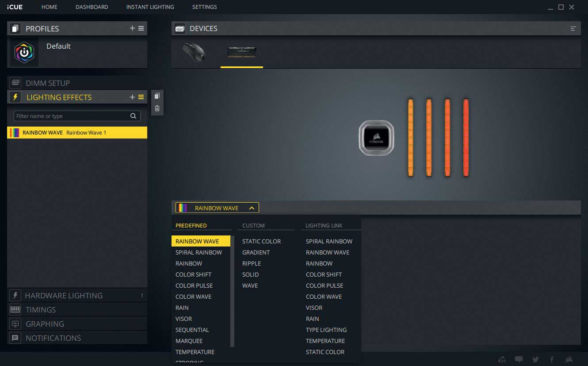
Task: Select the RAM memory device icon
Action: [241, 52]
